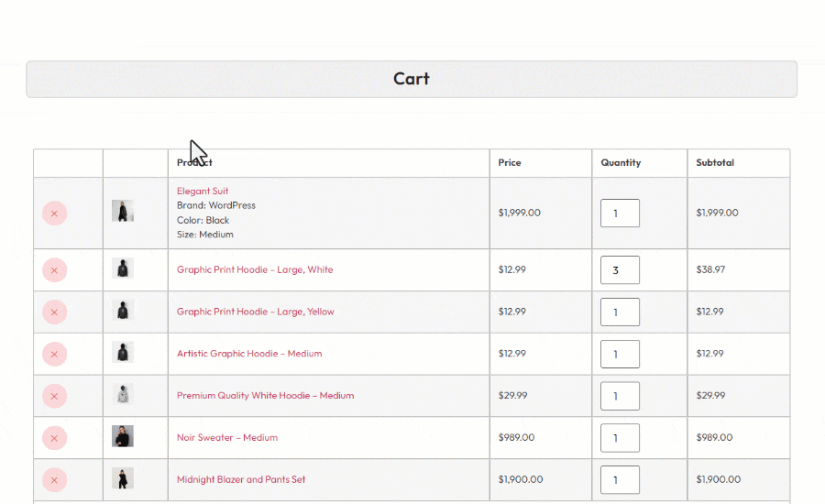The image size is (825, 504).
Task: Remove Premium Quality White Hoodie from cart
Action: pyautogui.click(x=54, y=396)
